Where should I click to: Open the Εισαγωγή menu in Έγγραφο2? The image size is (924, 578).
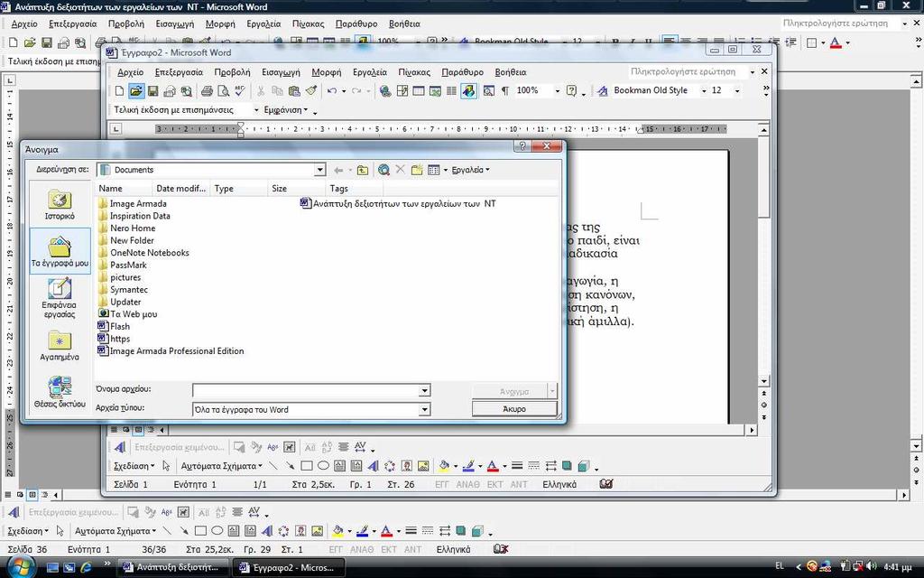282,72
